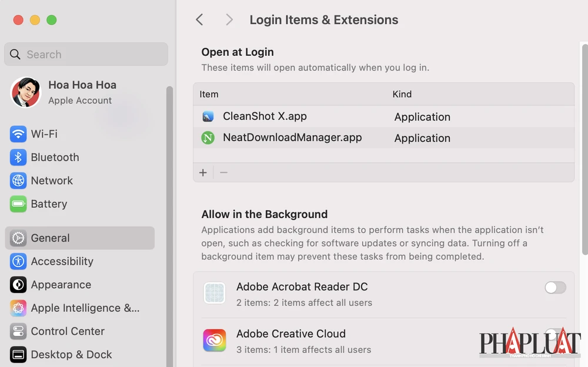Viewport: 588px width, 367px height.
Task: Select the Network globe icon
Action: pos(18,181)
